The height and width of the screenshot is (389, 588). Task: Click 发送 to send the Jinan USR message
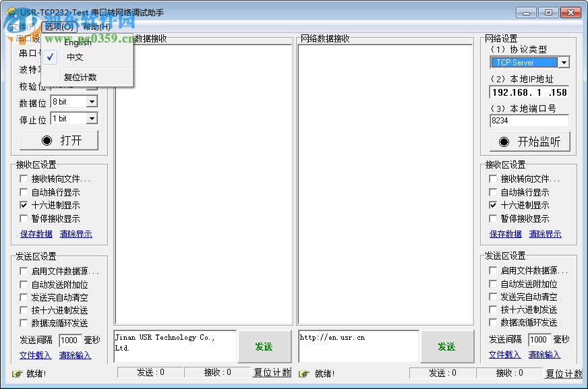[x=264, y=346]
